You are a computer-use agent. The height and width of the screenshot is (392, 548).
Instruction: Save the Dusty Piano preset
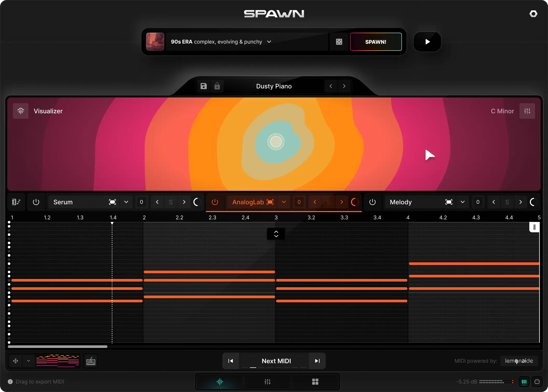204,86
